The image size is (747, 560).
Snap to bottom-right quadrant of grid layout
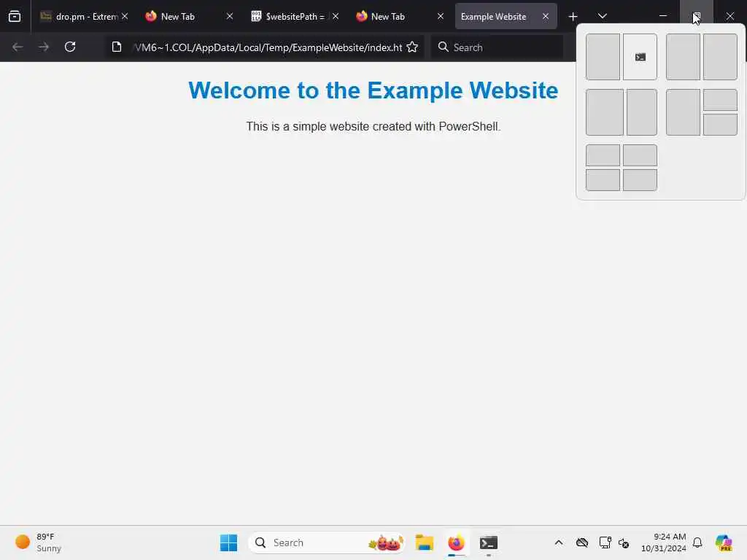(x=640, y=180)
